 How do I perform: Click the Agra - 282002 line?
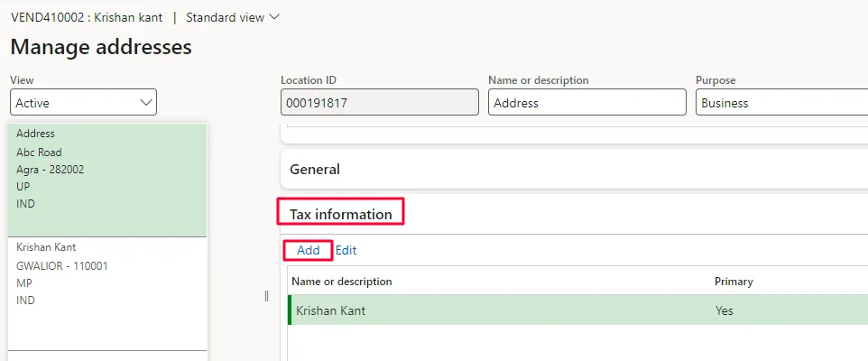coord(51,170)
